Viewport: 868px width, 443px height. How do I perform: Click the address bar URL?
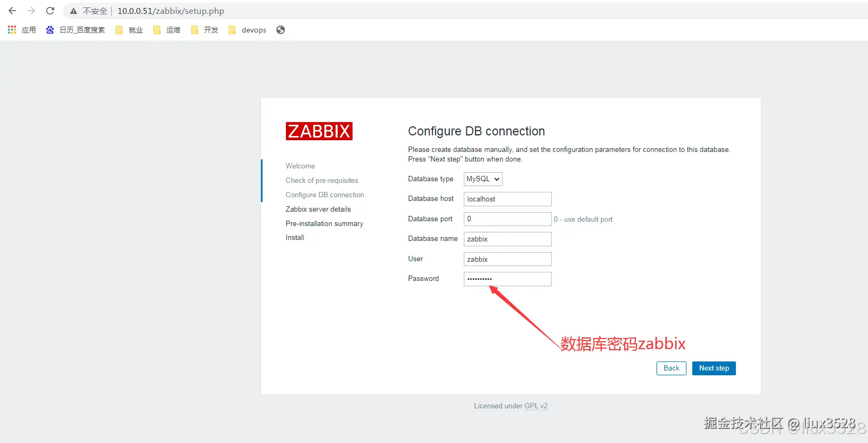[170, 11]
